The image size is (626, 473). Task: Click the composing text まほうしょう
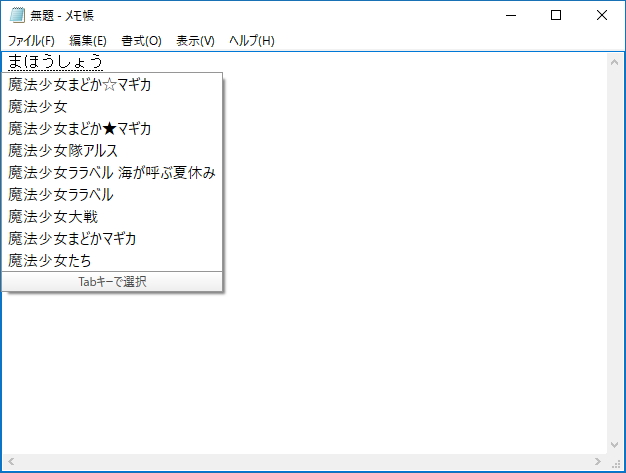tap(55, 62)
